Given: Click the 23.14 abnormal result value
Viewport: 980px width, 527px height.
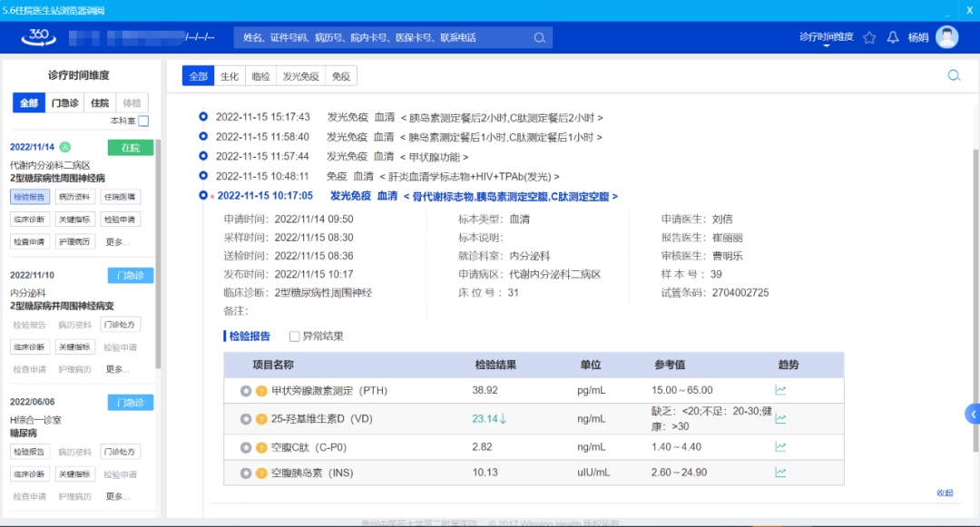Looking at the screenshot, I should pyautogui.click(x=489, y=419).
